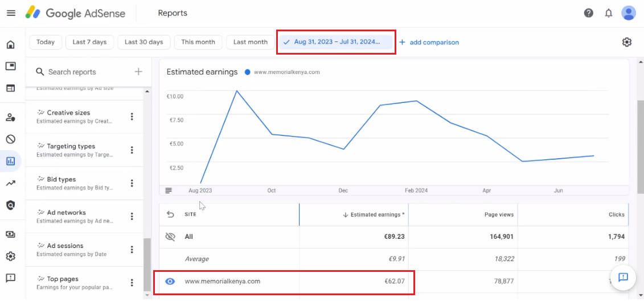Screen dimensions: 644x302
Task: Sort by SITE column header
Action: tap(190, 214)
